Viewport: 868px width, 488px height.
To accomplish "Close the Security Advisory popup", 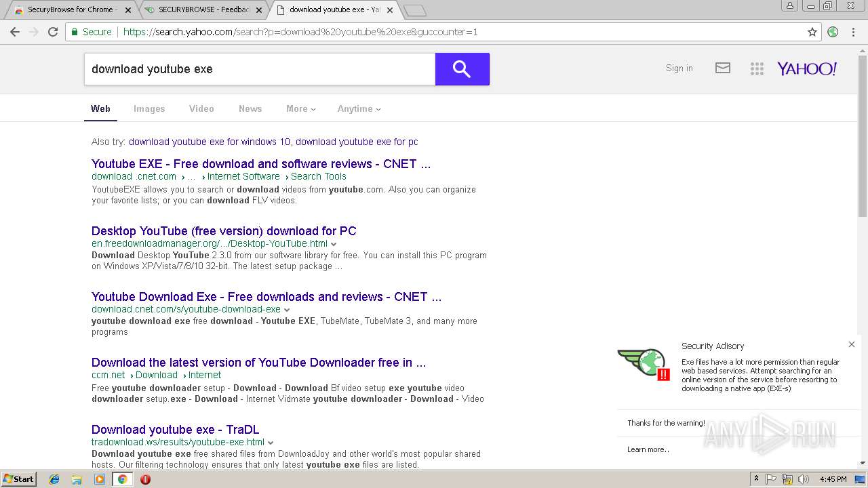I will 852,344.
